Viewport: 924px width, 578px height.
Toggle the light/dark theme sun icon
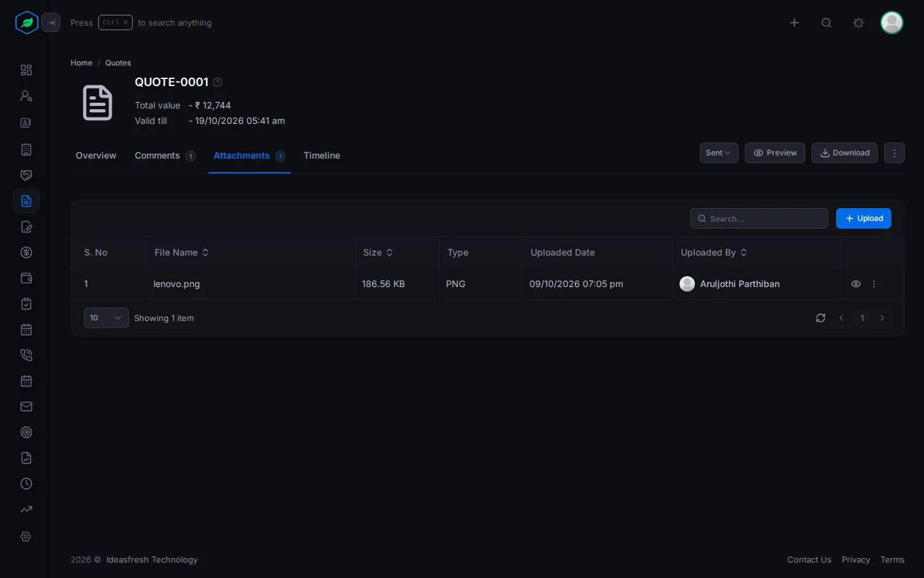pos(859,23)
